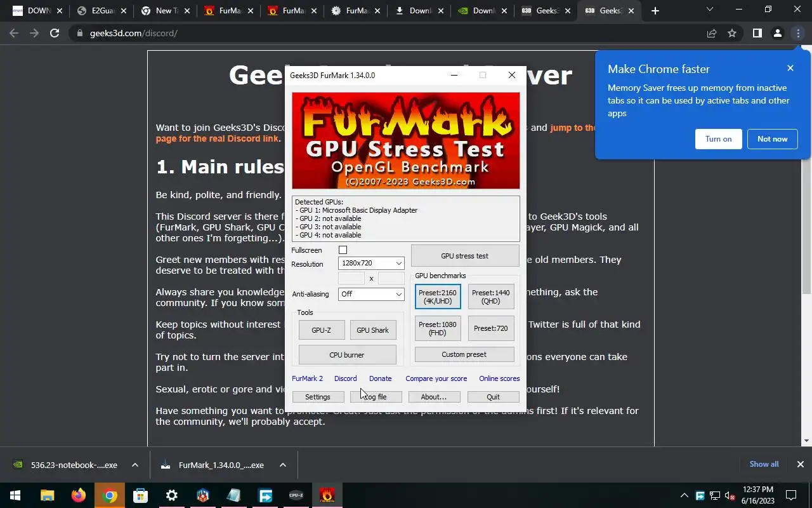Dismiss the Make Chrome faster popup
Image resolution: width=812 pixels, height=508 pixels.
click(x=790, y=68)
